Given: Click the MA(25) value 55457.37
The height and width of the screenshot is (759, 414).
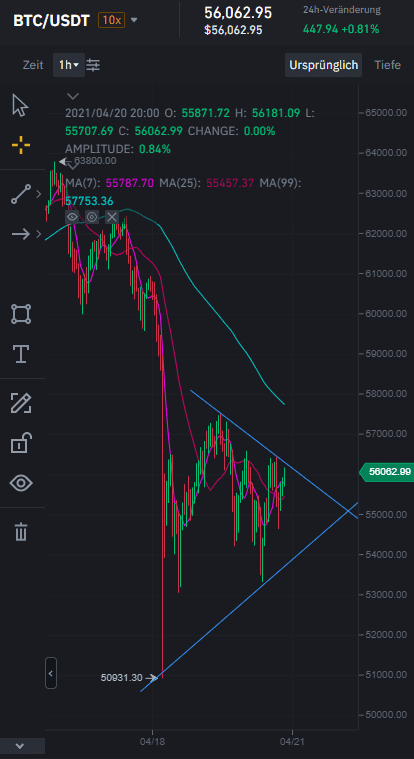Looking at the screenshot, I should pos(230,183).
